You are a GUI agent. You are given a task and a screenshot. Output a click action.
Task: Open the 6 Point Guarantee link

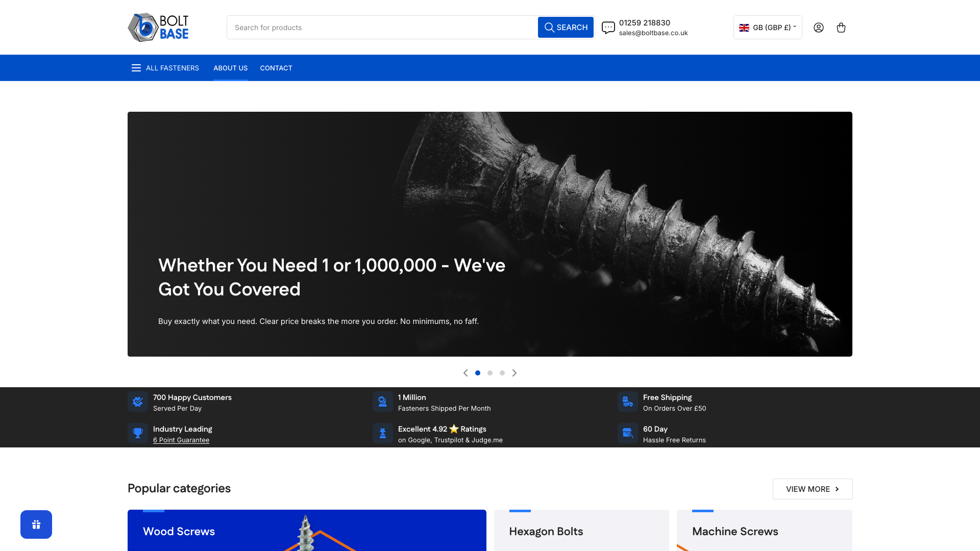point(181,440)
